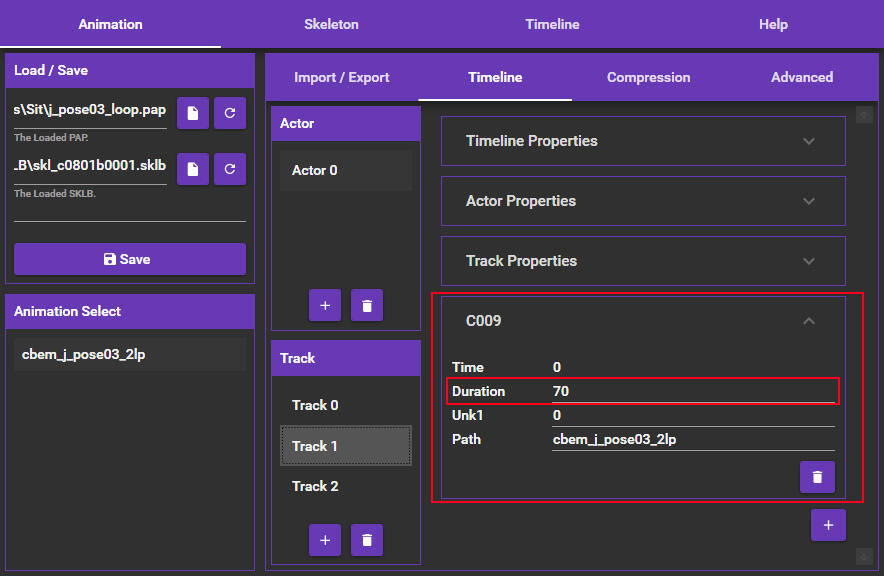
Task: Delete the C009 entry with trash icon
Action: tap(817, 477)
